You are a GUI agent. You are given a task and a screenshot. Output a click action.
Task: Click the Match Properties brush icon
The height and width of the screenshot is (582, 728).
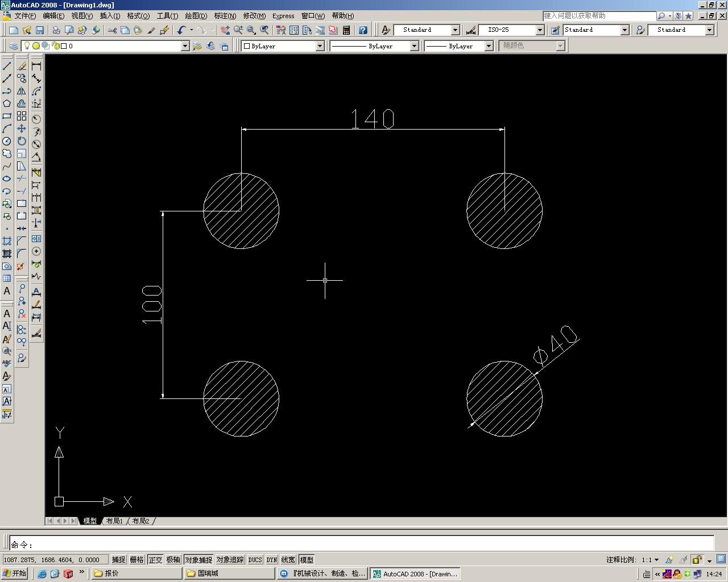[x=165, y=30]
